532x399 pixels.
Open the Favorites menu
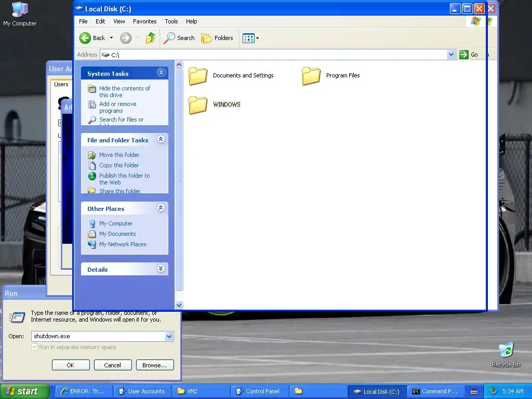(x=145, y=21)
